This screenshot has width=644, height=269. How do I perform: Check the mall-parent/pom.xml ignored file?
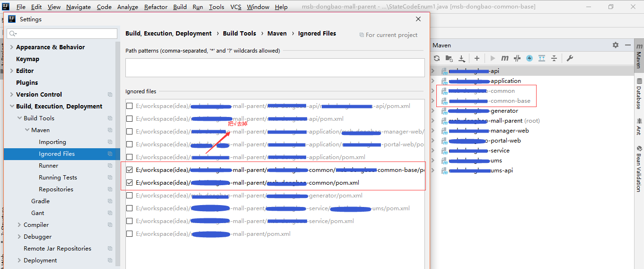(129, 233)
